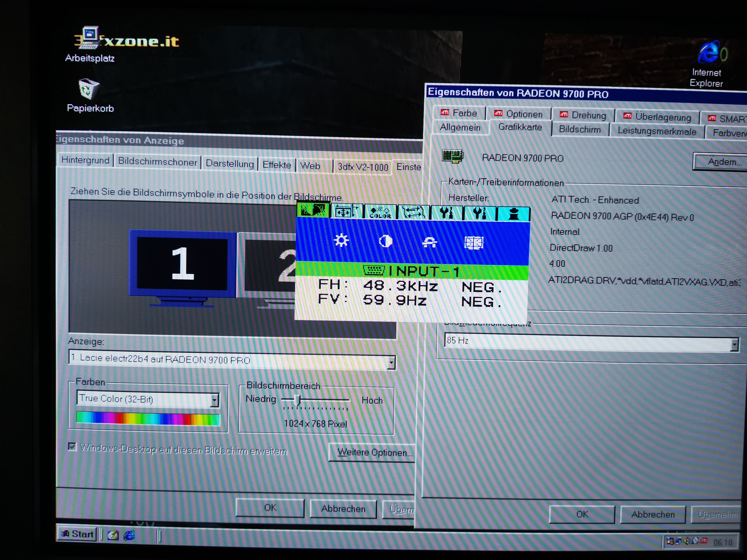This screenshot has height=560, width=747.
Task: Toggle Windows-Desktop auf diesen Bildschirm erweitern checkbox
Action: coord(72,447)
